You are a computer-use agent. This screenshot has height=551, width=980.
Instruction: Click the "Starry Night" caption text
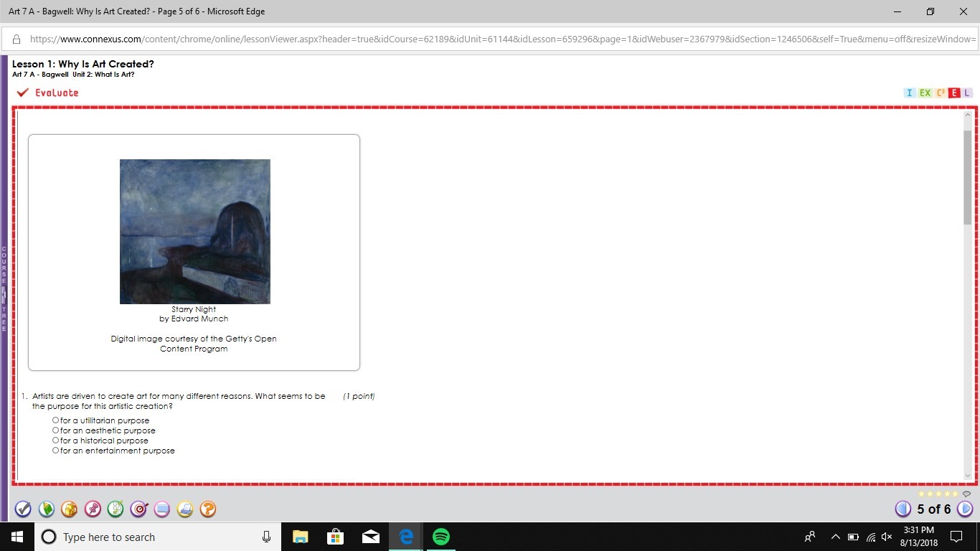point(194,309)
